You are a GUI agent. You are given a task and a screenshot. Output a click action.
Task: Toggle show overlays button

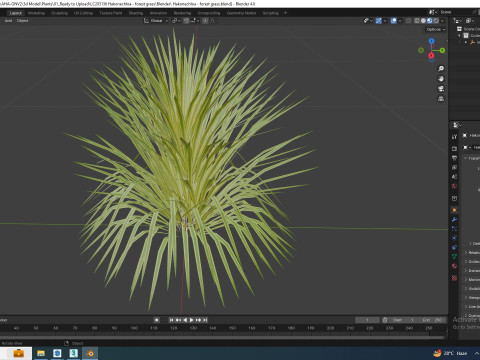click(394, 21)
